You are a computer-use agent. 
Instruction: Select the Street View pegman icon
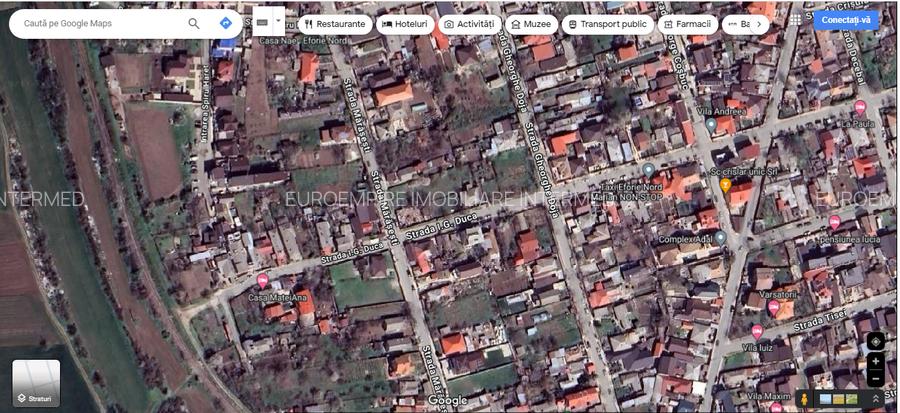[802, 399]
